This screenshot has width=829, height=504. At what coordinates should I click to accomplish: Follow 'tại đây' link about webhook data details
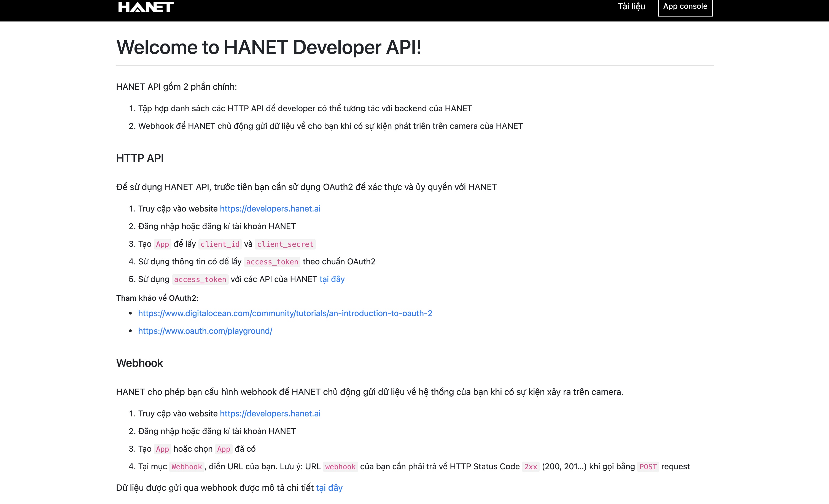point(329,487)
